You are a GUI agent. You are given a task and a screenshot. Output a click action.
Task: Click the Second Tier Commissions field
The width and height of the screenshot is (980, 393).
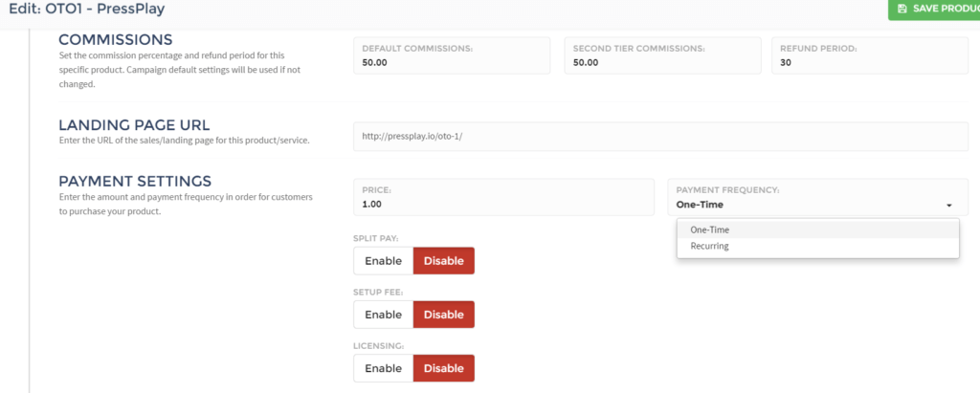pyautogui.click(x=662, y=55)
